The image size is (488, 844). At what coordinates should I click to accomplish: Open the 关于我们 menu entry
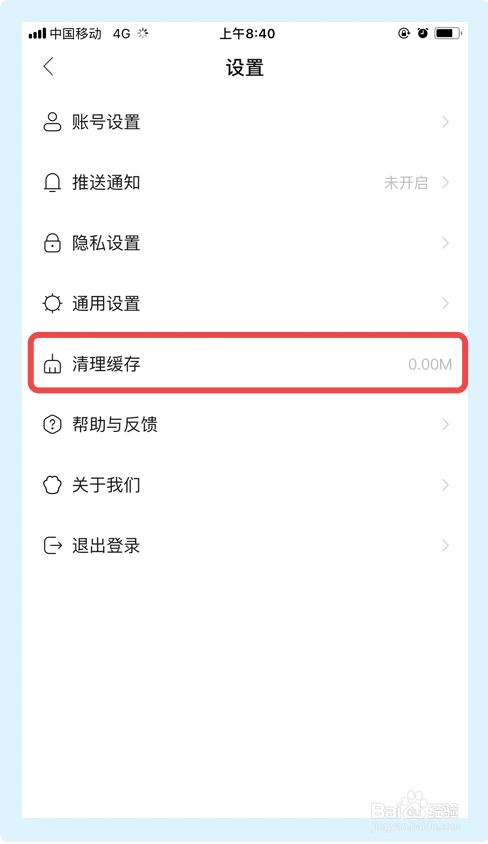pyautogui.click(x=245, y=485)
